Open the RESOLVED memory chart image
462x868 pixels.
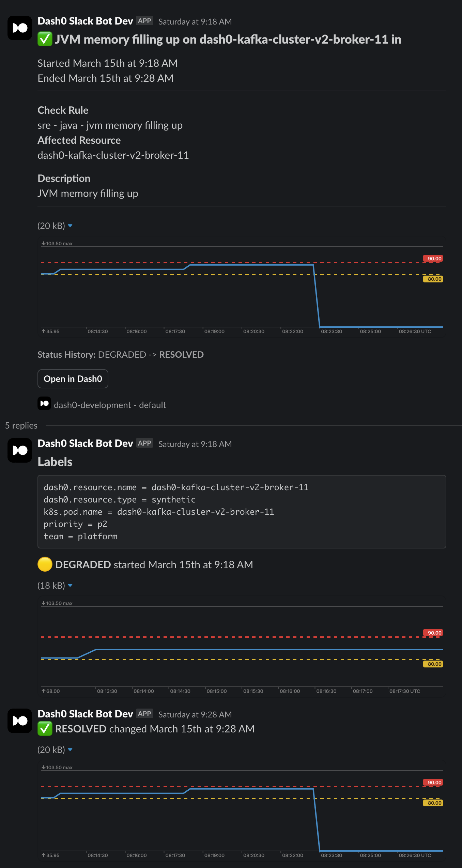coord(242,811)
